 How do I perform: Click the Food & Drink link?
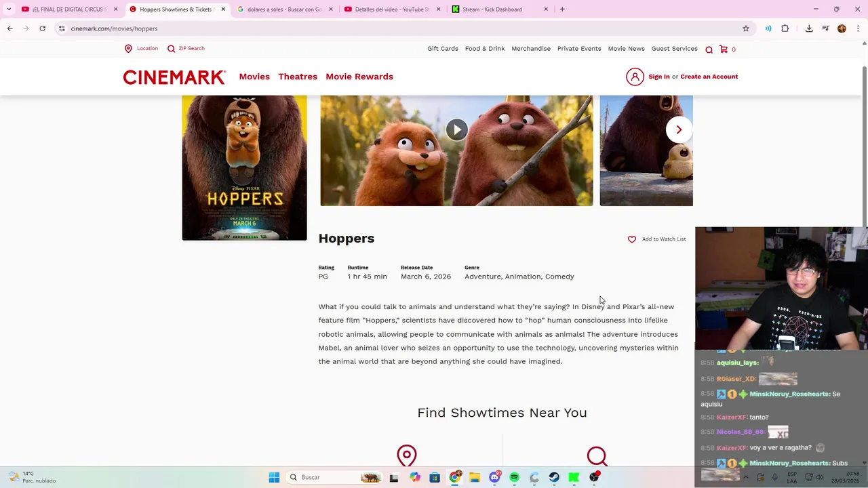pyautogui.click(x=485, y=49)
